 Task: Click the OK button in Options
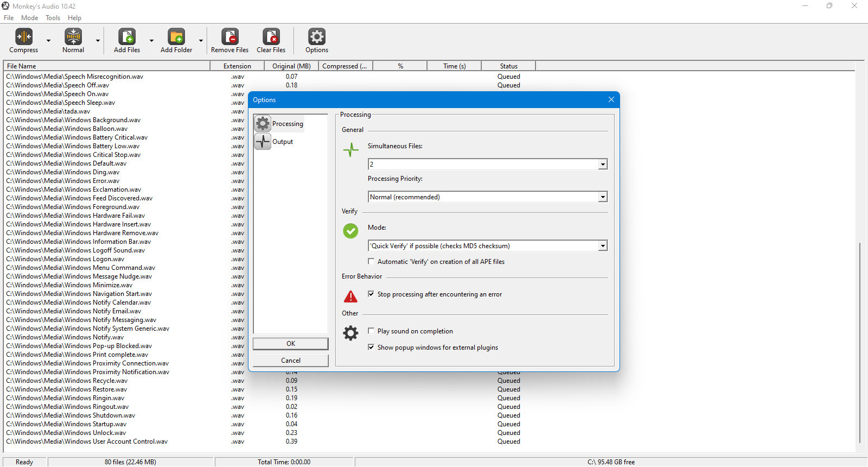291,344
